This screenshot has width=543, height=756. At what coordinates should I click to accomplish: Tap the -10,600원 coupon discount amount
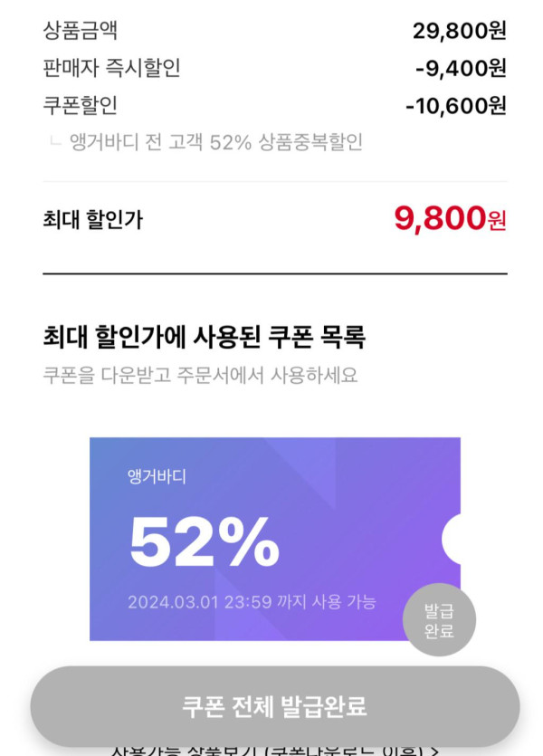click(x=455, y=106)
